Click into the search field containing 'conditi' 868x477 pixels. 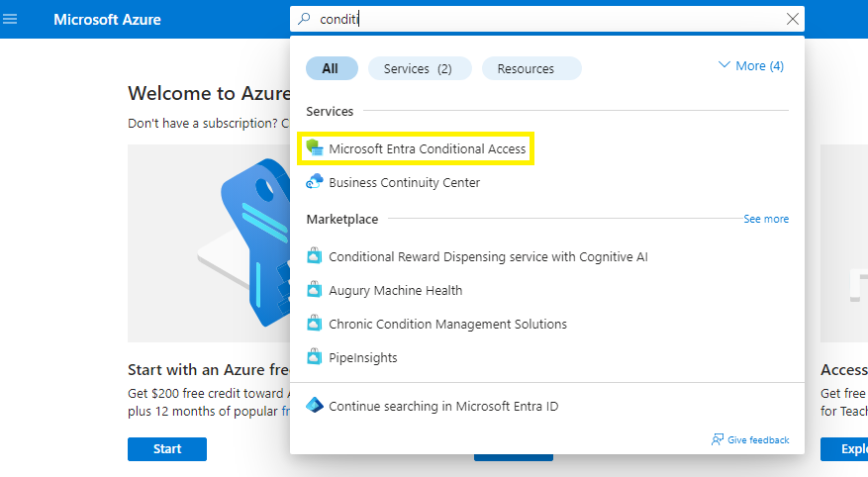tap(547, 20)
